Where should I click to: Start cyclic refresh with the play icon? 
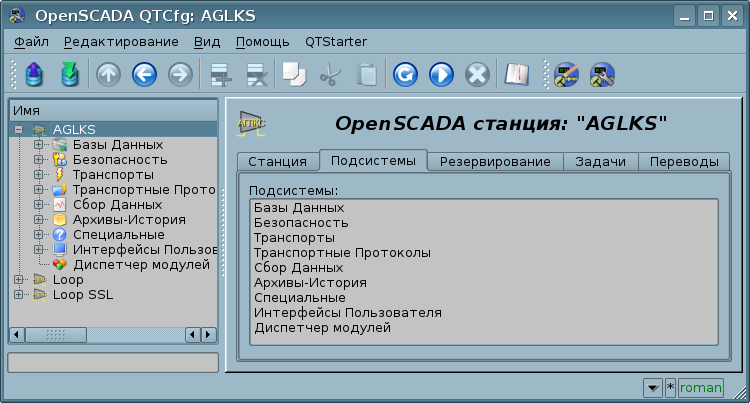(x=441, y=75)
